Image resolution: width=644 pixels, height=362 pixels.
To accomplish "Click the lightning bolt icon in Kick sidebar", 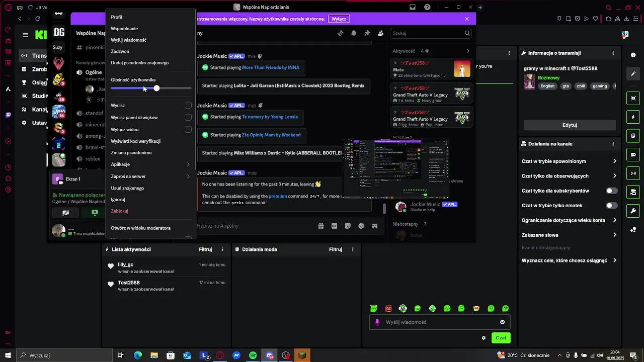I will point(633,117).
